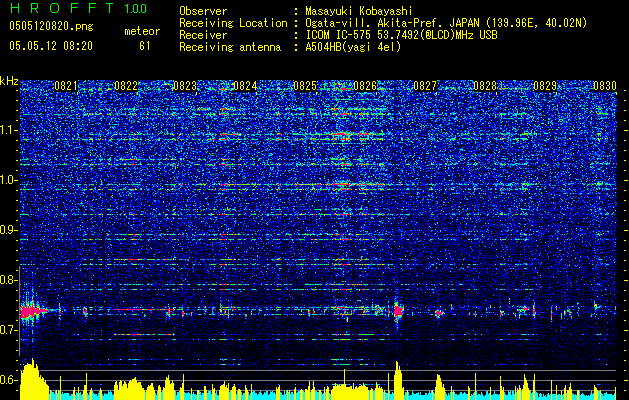
Task: Click the kHz axis unit label
Action: tap(9, 81)
